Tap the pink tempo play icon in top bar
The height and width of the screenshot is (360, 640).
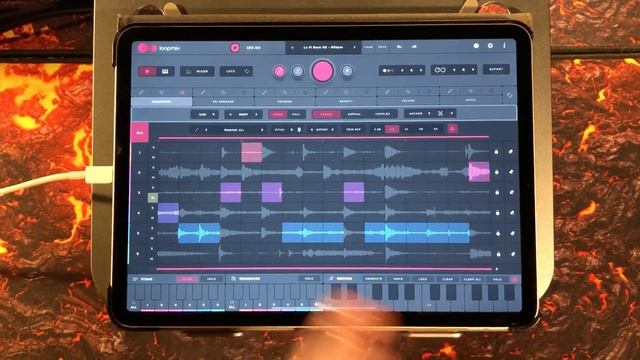[x=235, y=48]
